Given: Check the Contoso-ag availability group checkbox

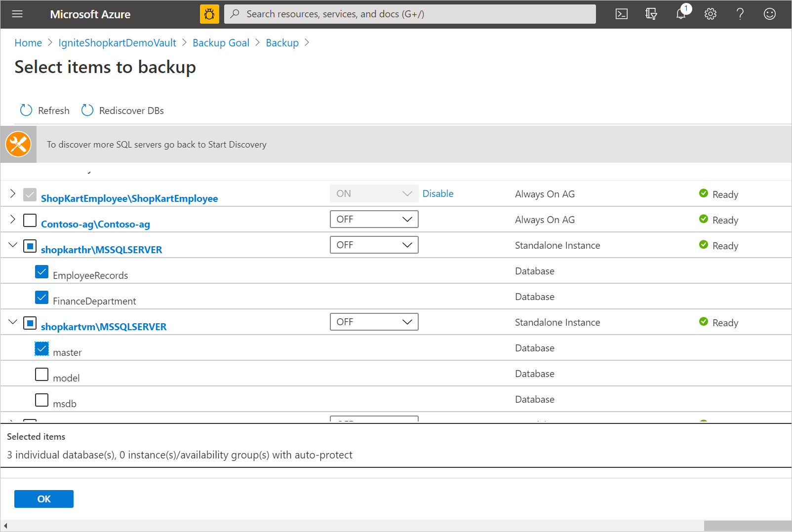Looking at the screenshot, I should [x=30, y=220].
